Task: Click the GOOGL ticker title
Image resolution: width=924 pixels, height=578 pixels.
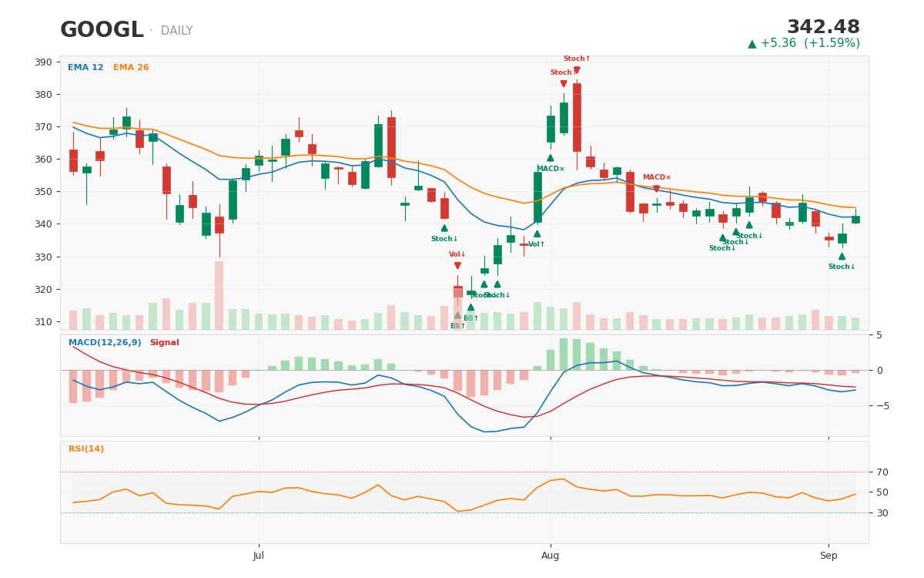Action: 102,31
